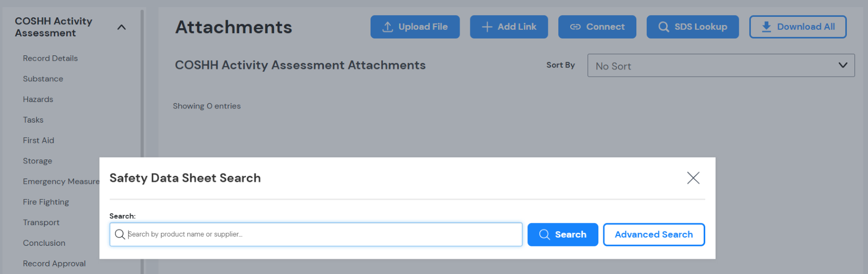The width and height of the screenshot is (868, 274).
Task: Collapse the COSHH Activity Assessment section
Action: point(122,27)
